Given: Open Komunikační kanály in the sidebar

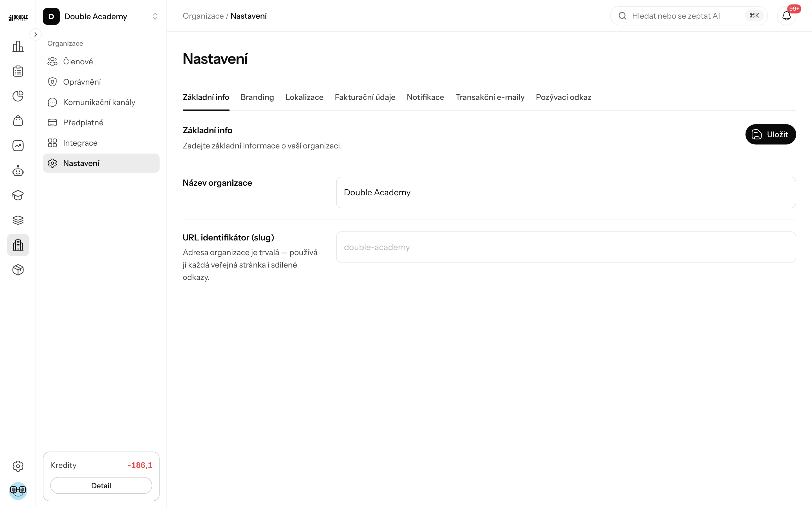Looking at the screenshot, I should pyautogui.click(x=101, y=102).
